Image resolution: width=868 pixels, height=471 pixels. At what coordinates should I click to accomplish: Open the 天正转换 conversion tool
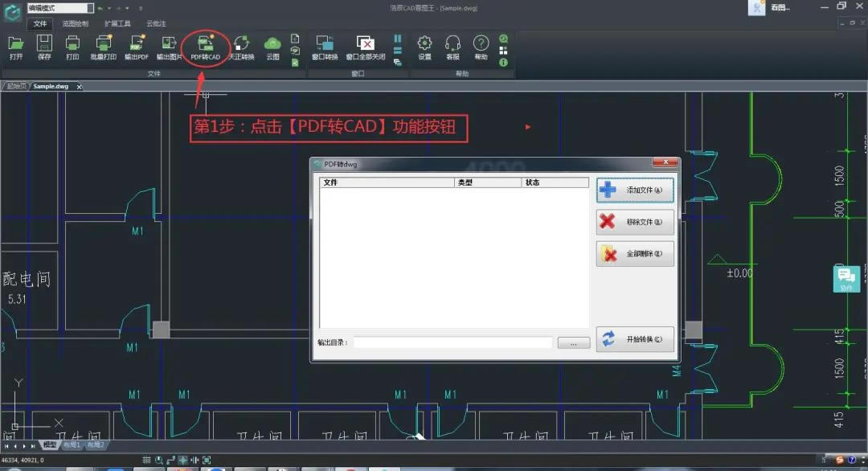(240, 48)
